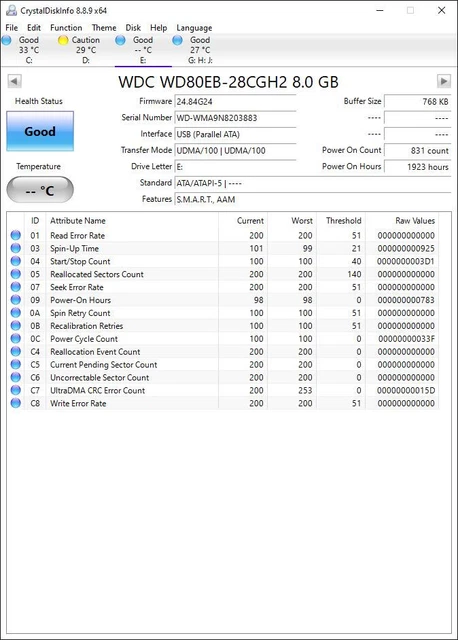Click status orb for Read Error Rate
458x640 pixels.
(x=16, y=235)
